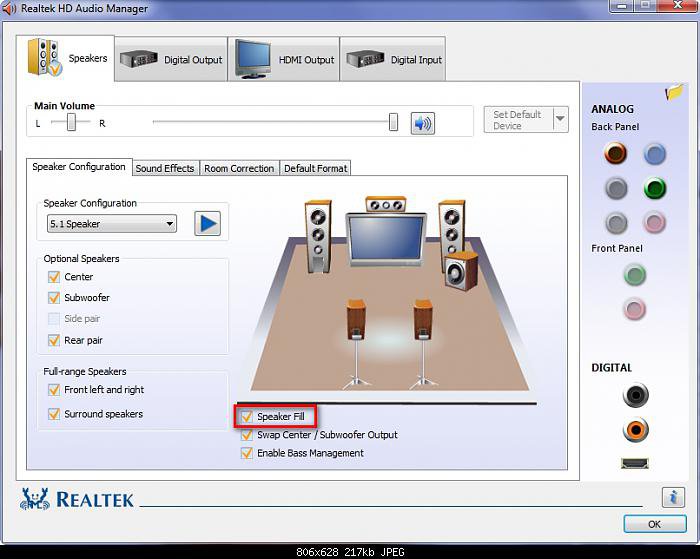Click the main volume slider handle
700x559 pixels.
click(393, 122)
